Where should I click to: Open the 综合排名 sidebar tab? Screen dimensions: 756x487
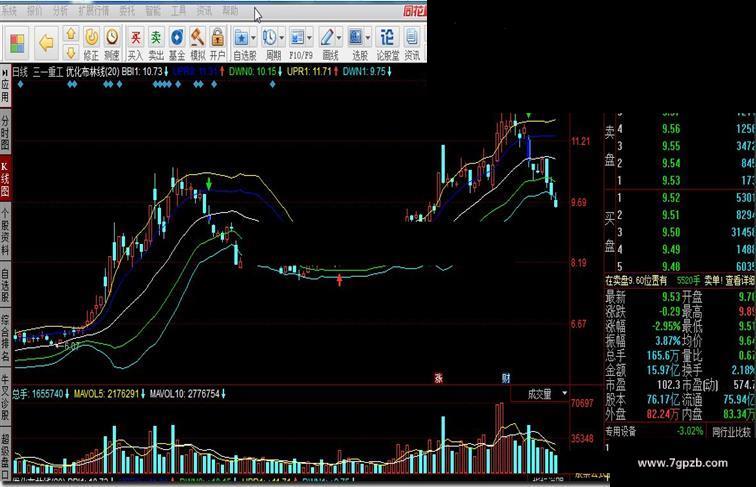[5, 338]
